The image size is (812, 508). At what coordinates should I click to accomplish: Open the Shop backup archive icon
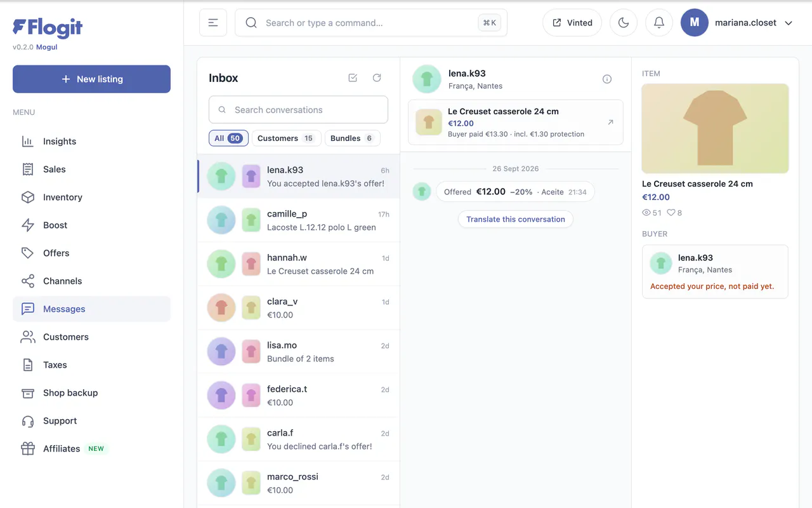(x=28, y=393)
